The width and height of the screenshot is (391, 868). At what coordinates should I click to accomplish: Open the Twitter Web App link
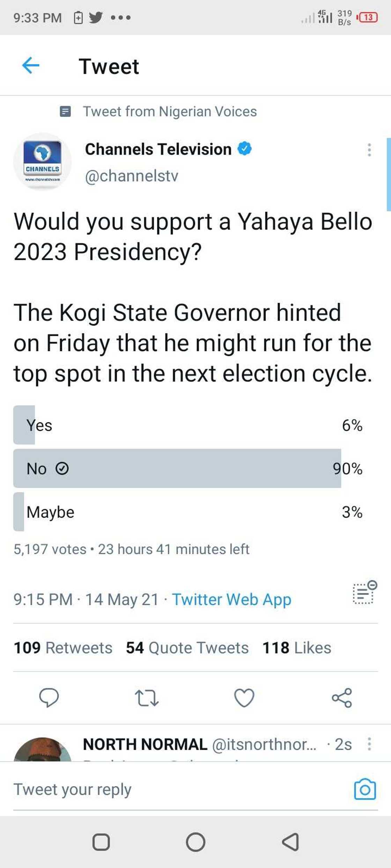point(231,599)
